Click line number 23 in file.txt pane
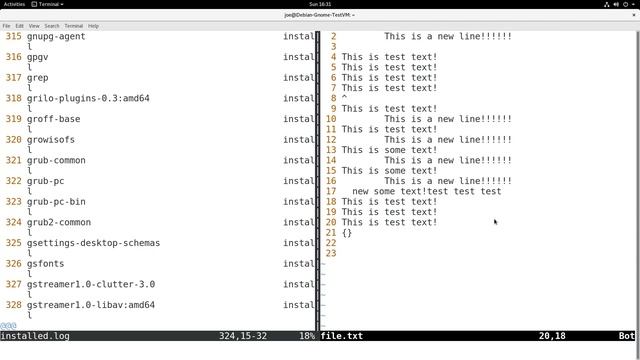 coord(331,253)
